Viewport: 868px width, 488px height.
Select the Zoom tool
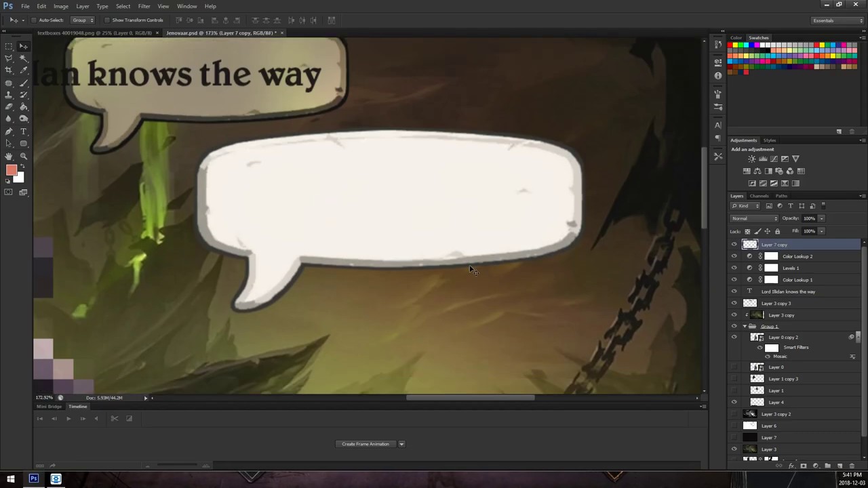coord(23,155)
